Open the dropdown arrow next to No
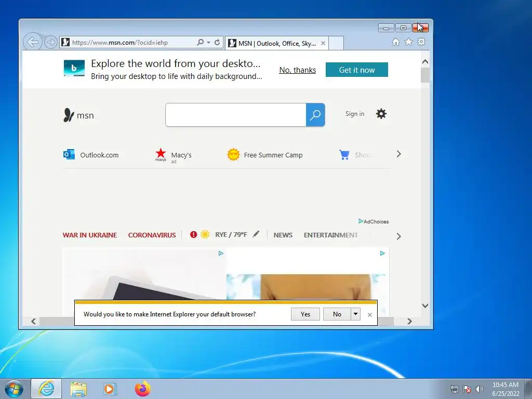 (x=355, y=314)
